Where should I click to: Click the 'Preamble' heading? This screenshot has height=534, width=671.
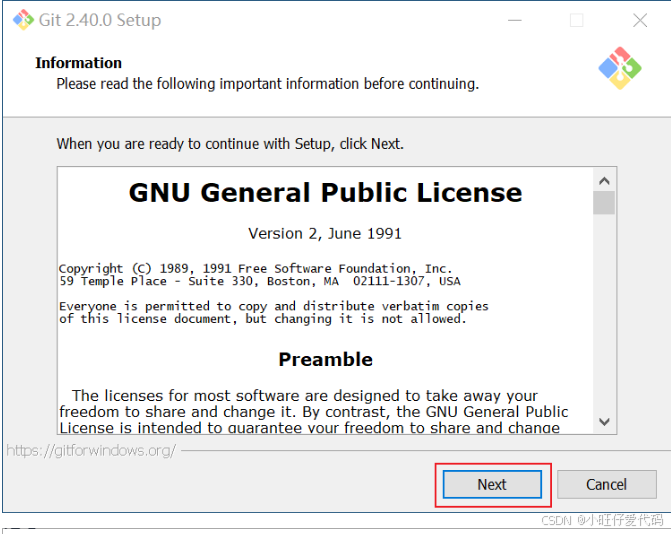point(326,359)
